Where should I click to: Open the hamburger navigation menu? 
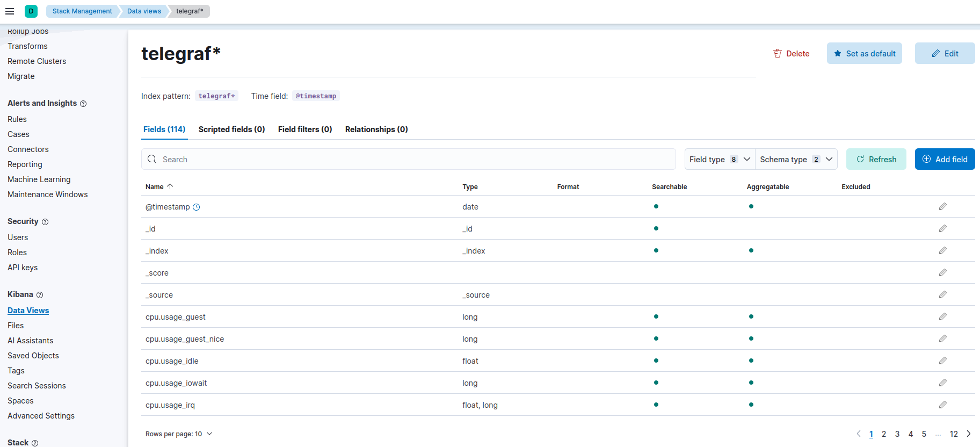[x=10, y=11]
